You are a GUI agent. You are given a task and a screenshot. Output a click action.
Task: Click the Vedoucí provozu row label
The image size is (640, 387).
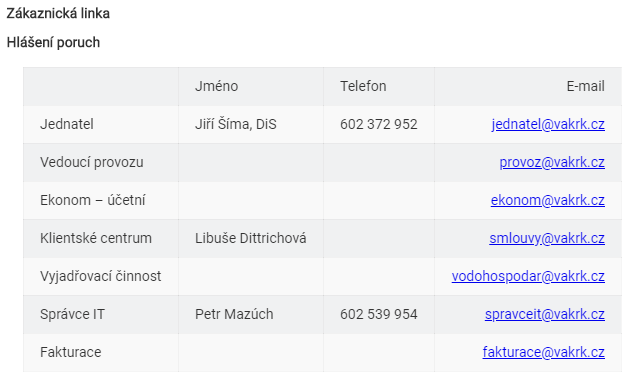(x=91, y=162)
